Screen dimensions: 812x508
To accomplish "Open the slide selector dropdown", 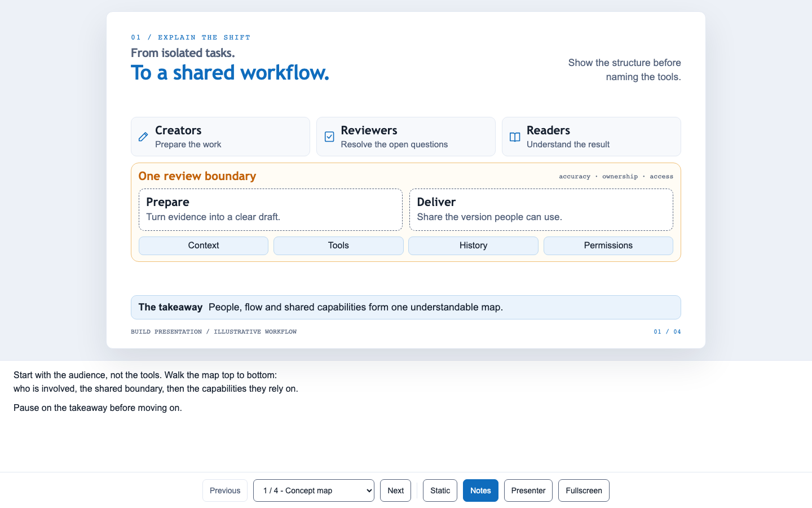I will pyautogui.click(x=314, y=491).
